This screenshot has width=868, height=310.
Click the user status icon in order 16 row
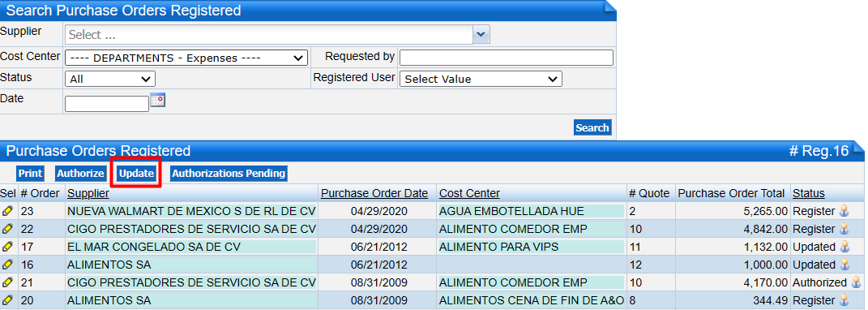pos(844,265)
